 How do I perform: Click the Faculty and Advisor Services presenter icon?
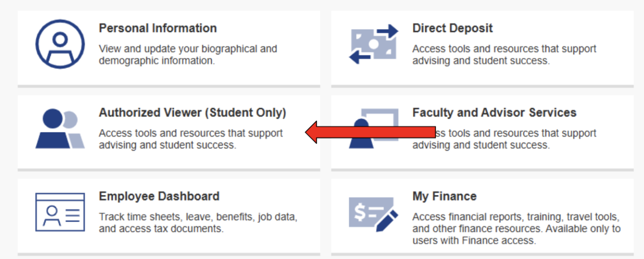[x=373, y=129]
